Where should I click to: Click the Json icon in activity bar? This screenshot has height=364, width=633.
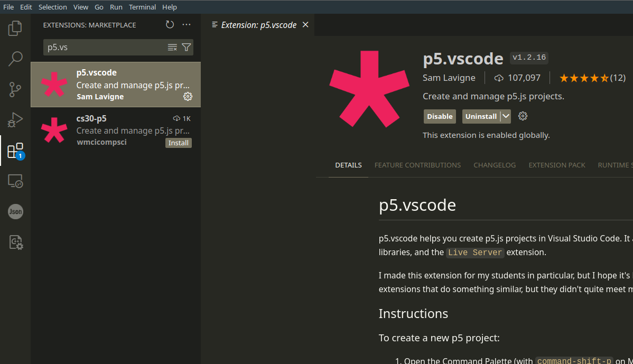pos(15,212)
